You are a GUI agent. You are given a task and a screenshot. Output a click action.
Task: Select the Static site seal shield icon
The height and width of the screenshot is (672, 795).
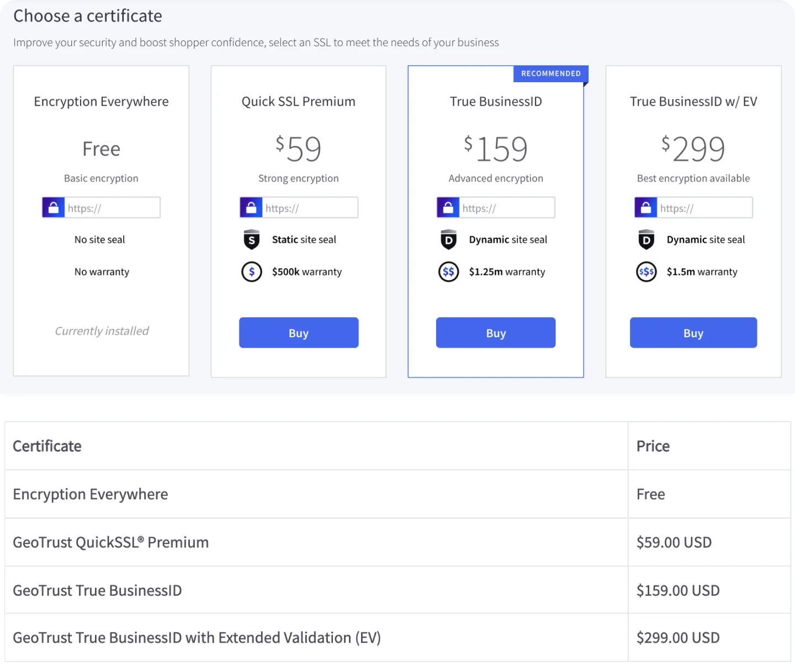(252, 239)
